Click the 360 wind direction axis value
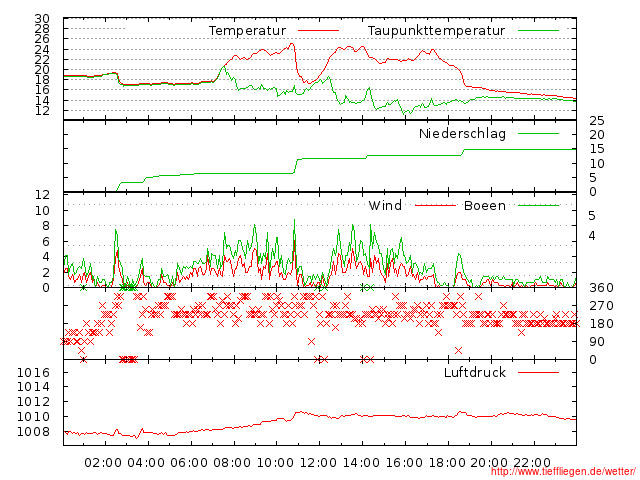Viewport: 640px width, 480px height. point(601,288)
